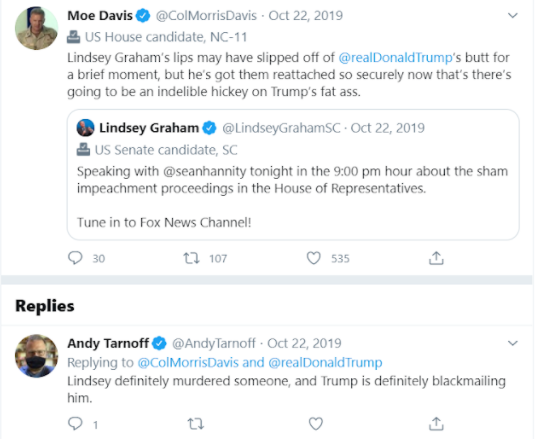This screenshot has height=439, width=535.
Task: Reply to Moe Davis's tweet
Action: click(x=75, y=258)
